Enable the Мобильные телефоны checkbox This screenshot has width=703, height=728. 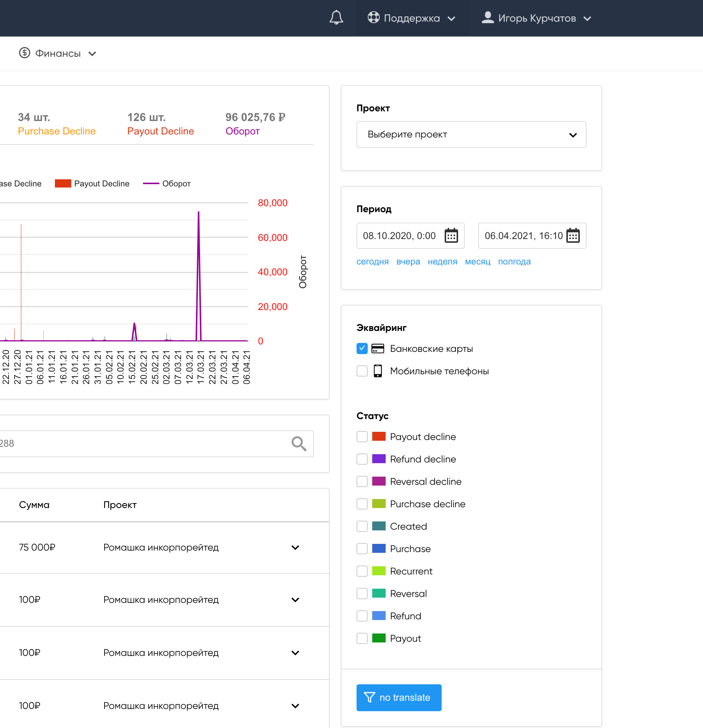click(x=362, y=371)
